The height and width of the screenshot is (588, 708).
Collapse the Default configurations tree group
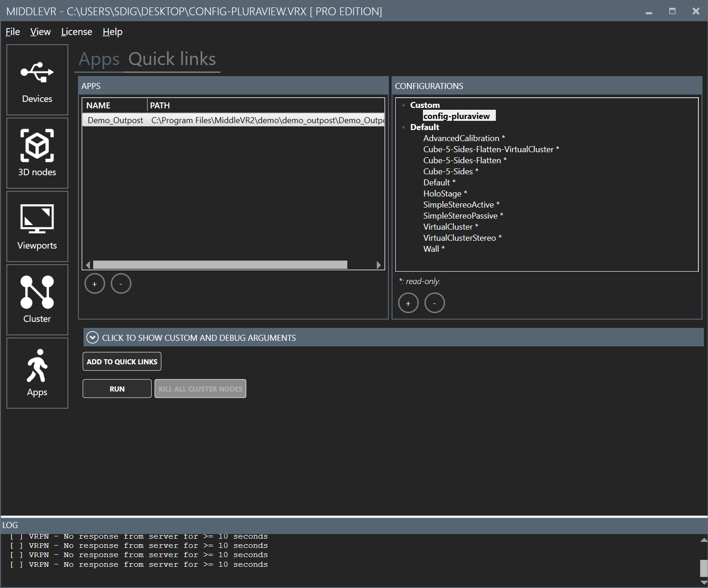tap(404, 127)
